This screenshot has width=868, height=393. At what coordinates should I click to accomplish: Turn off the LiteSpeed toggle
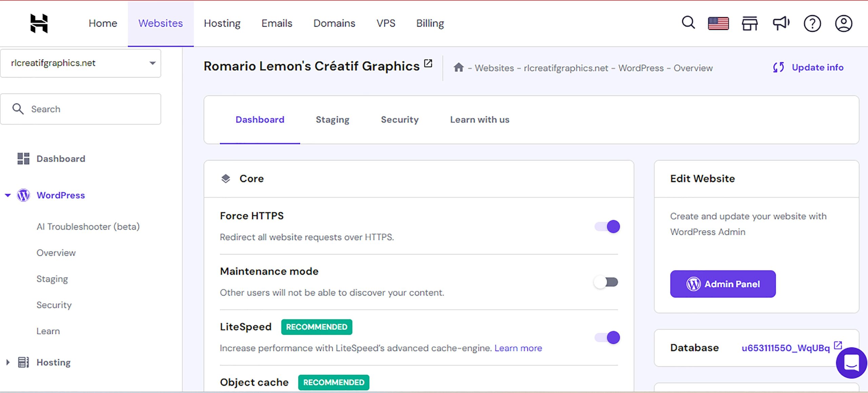click(x=607, y=337)
